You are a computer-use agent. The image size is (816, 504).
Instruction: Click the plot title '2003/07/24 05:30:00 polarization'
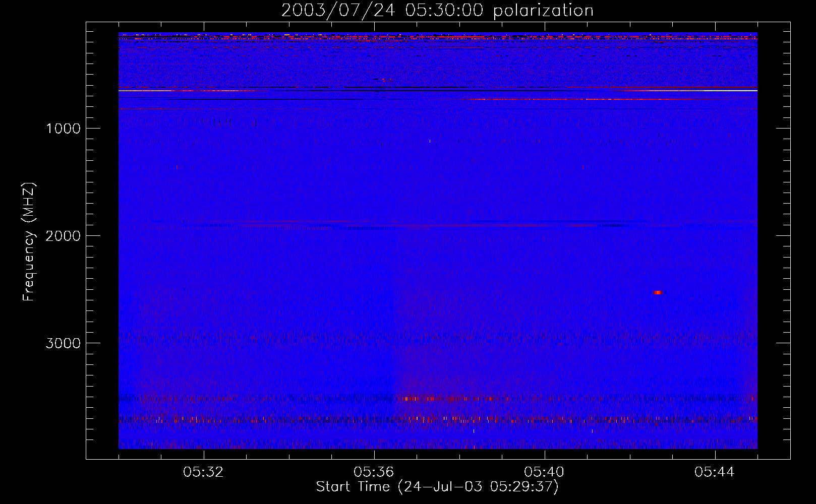point(437,10)
